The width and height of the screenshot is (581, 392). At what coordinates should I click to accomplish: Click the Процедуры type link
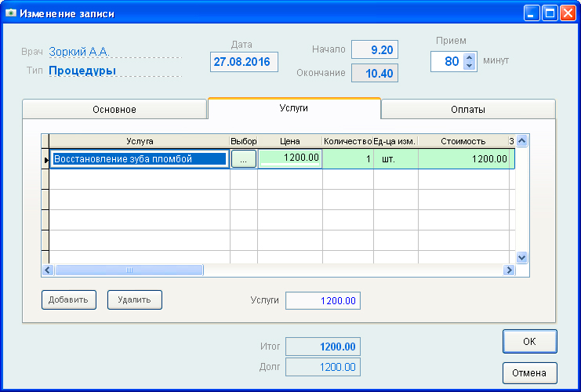82,71
